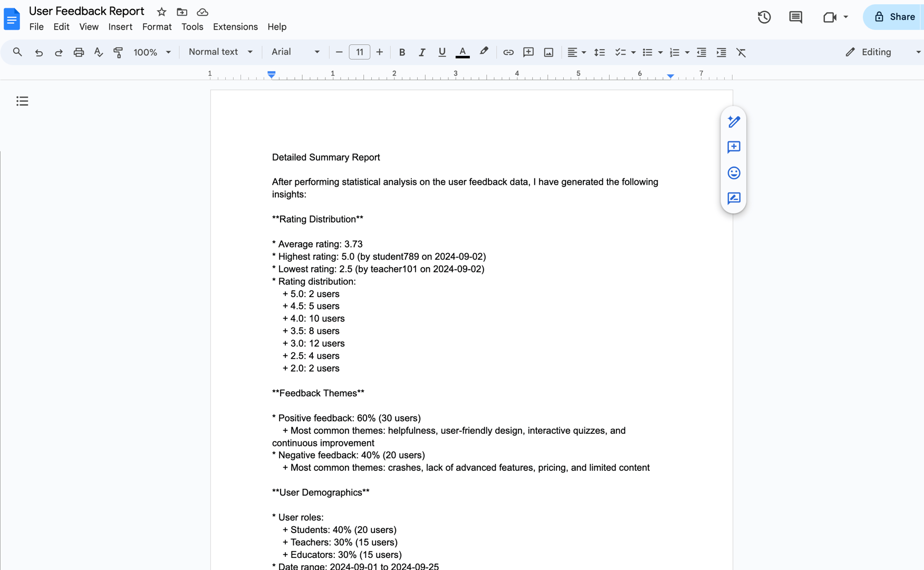Click the document title User Feedback Report
This screenshot has width=924, height=570.
point(86,11)
